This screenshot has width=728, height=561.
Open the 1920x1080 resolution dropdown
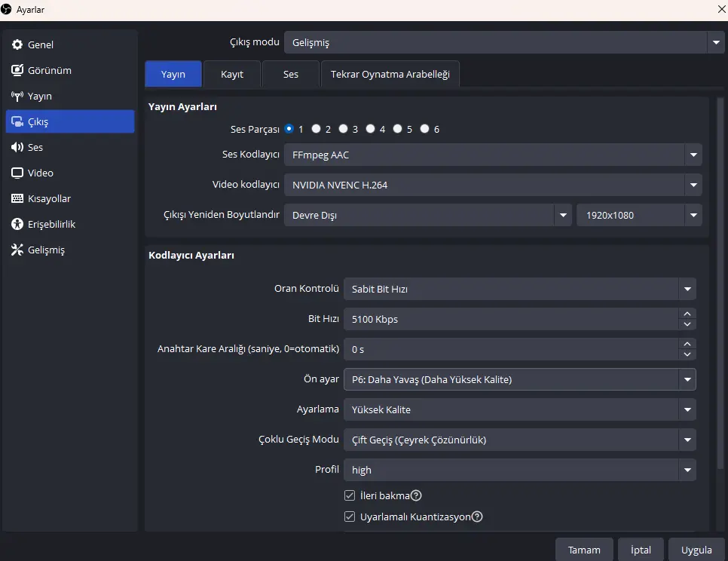[639, 215]
